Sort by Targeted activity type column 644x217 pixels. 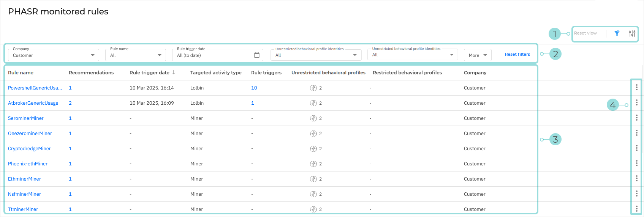pyautogui.click(x=216, y=72)
